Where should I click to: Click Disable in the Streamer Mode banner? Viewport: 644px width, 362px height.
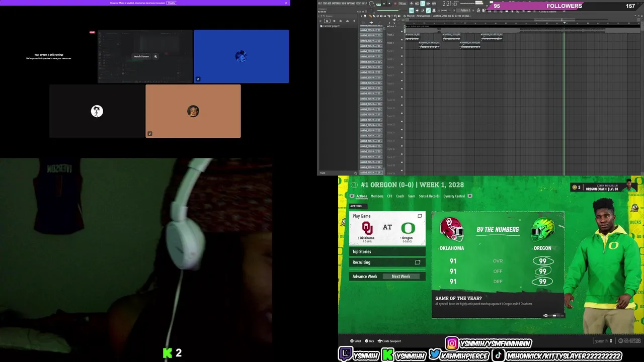coord(172,3)
